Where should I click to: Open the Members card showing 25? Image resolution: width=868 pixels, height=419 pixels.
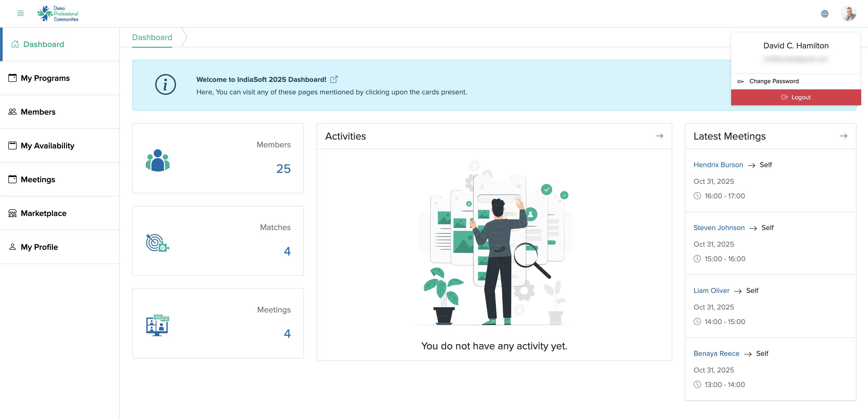pos(218,158)
